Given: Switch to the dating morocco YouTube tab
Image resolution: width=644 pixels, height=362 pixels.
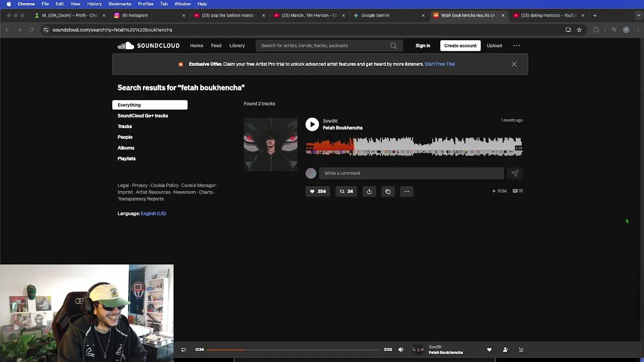Looking at the screenshot, I should point(548,16).
